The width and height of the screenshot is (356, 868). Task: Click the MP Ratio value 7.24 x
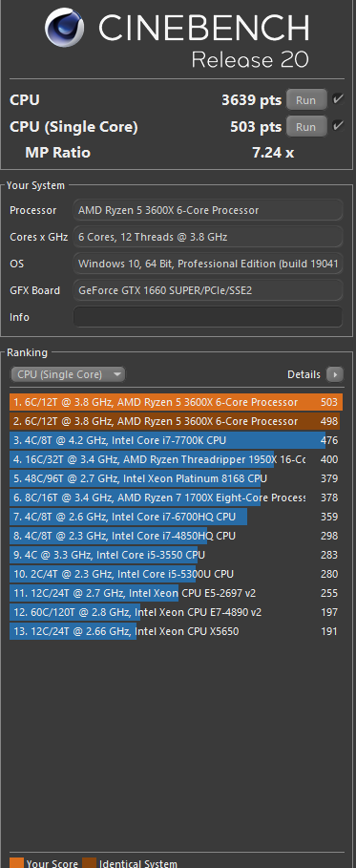click(273, 153)
